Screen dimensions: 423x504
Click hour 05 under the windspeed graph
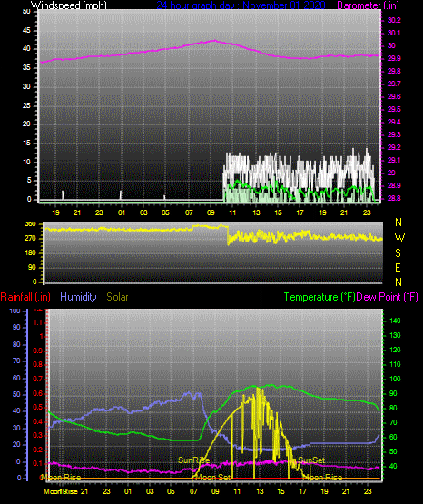[x=165, y=212]
